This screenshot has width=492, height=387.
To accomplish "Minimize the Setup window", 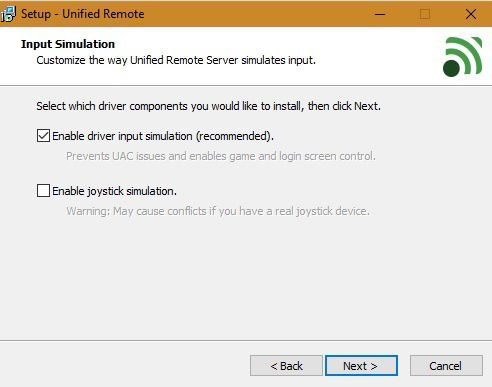I will click(x=380, y=14).
